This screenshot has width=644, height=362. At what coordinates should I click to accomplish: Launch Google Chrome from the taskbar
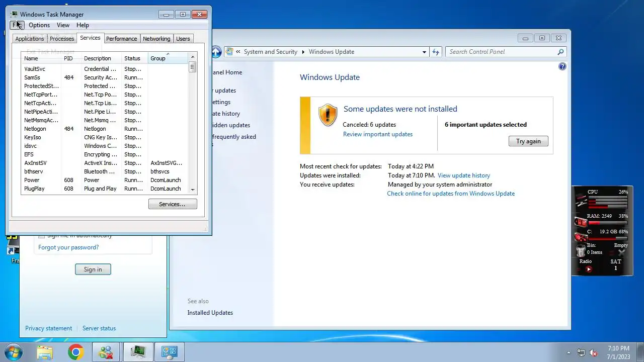[75, 352]
